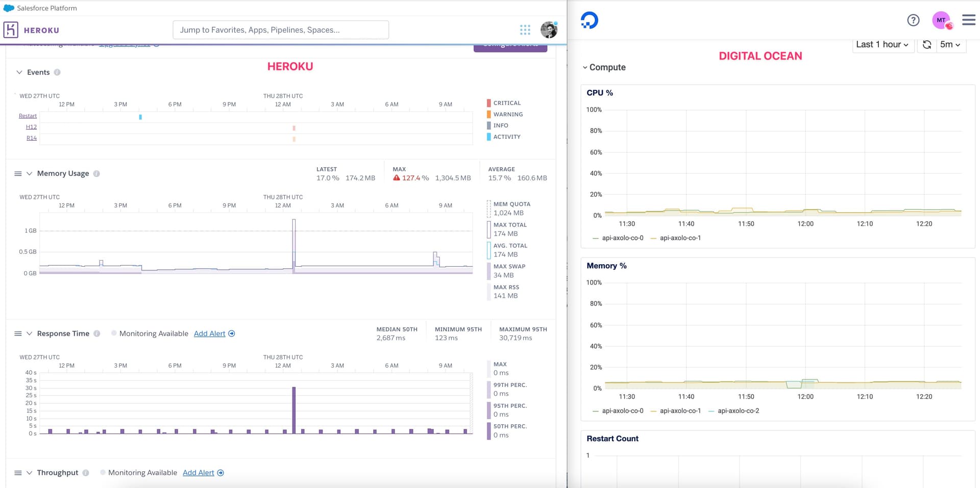The height and width of the screenshot is (488, 980).
Task: Toggle MAX RSS legend series
Action: click(x=503, y=291)
